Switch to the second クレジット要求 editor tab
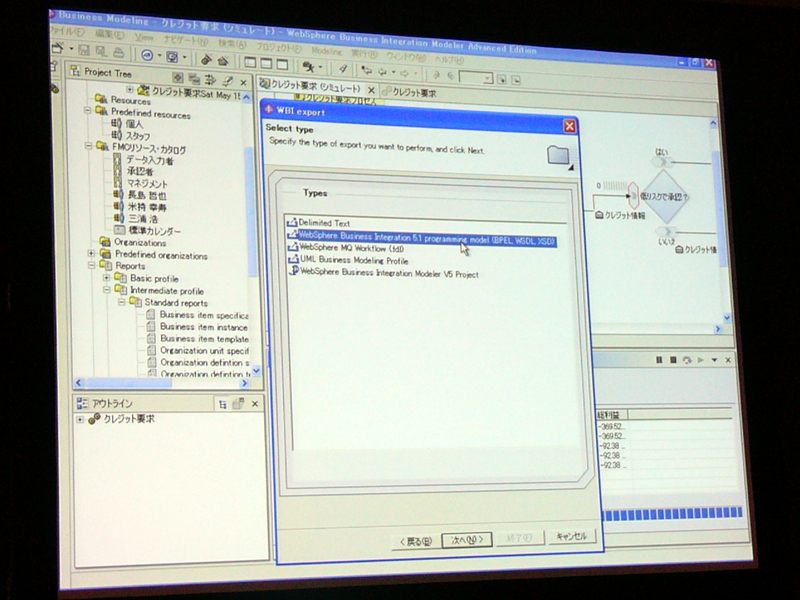The height and width of the screenshot is (600, 800). (410, 92)
